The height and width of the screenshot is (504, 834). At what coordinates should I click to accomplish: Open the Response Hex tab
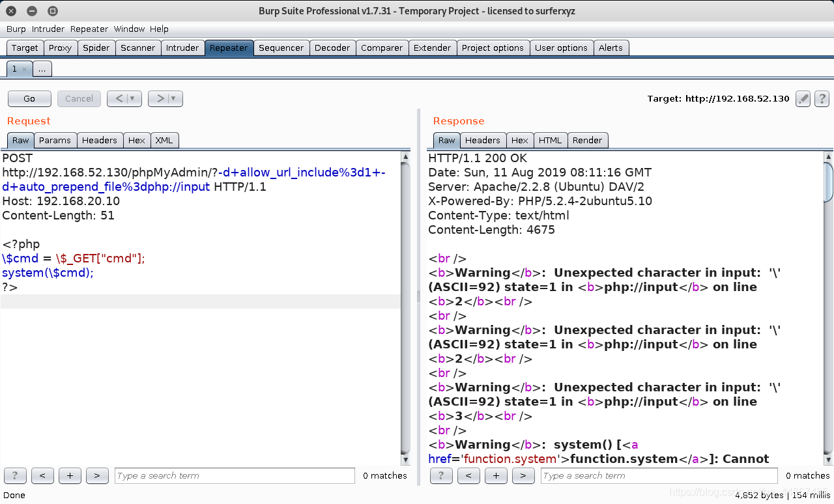[520, 141]
